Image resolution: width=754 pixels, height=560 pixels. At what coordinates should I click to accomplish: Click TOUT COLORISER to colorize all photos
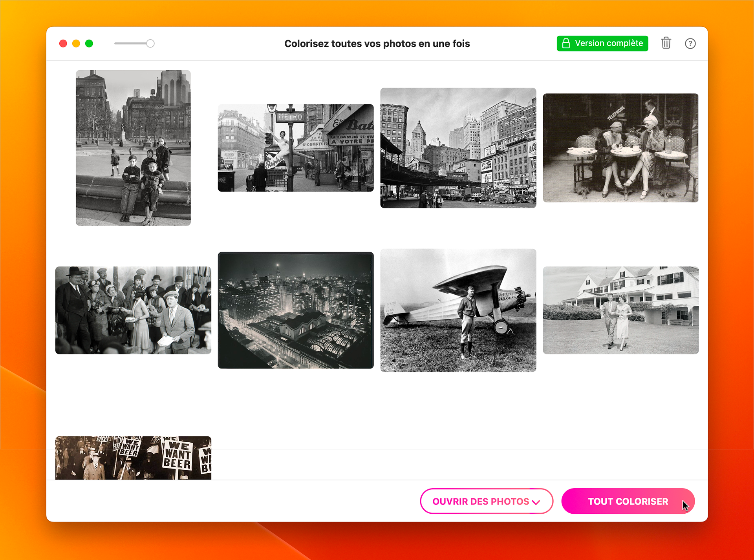(628, 501)
